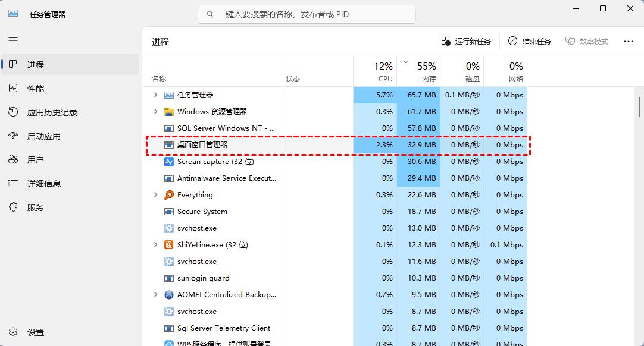
Task: Click the ShiYeLine.exe orange icon
Action: pos(169,244)
